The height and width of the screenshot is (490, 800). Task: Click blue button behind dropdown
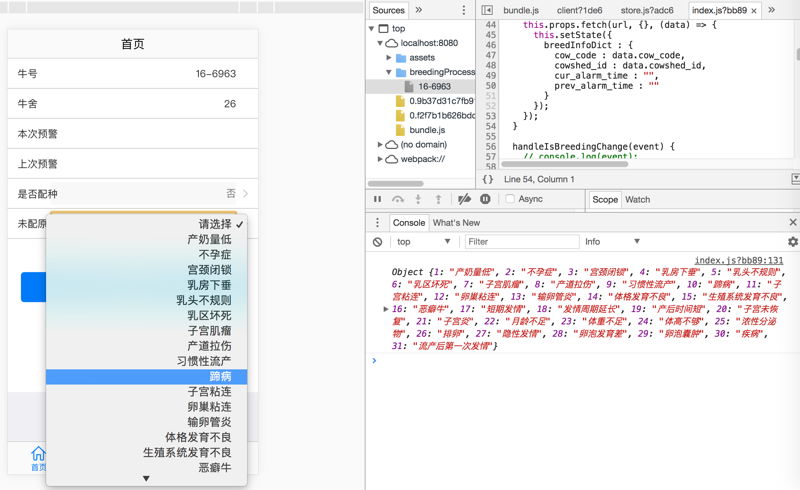33,287
